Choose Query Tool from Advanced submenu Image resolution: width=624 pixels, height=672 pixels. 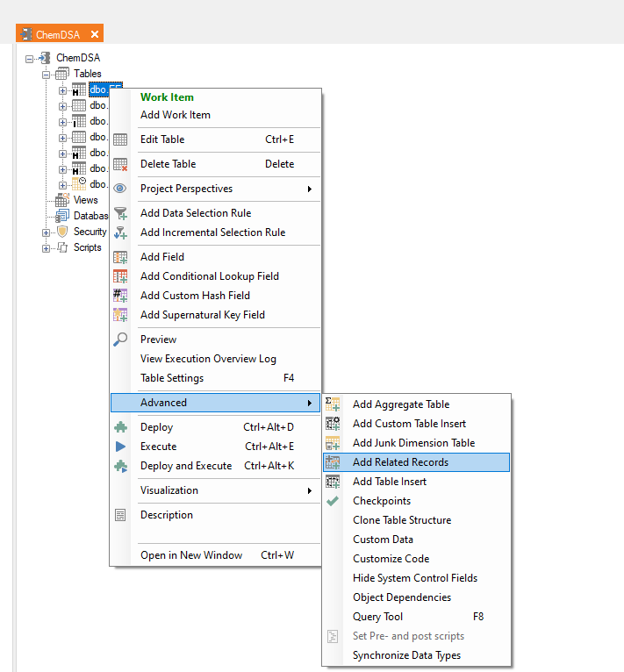416,616
